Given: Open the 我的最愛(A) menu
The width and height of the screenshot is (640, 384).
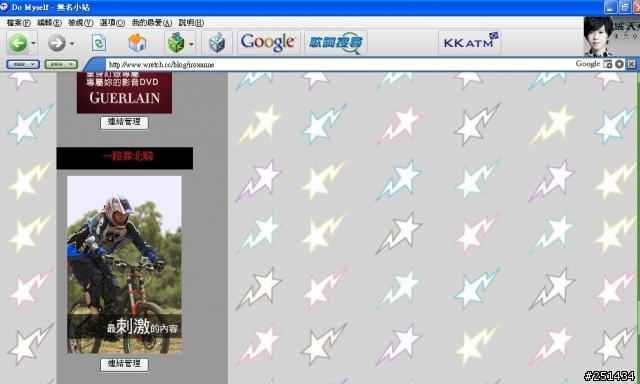Looking at the screenshot, I should click(x=152, y=23).
